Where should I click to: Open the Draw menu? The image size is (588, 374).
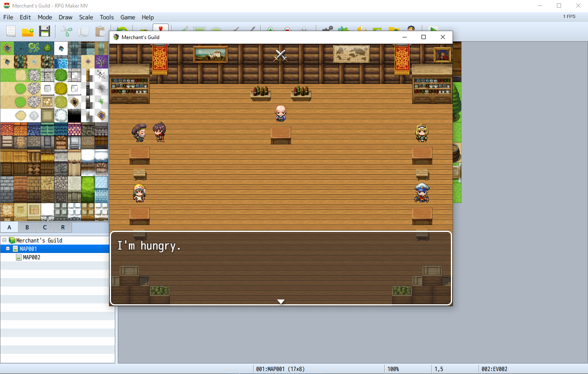click(x=65, y=17)
